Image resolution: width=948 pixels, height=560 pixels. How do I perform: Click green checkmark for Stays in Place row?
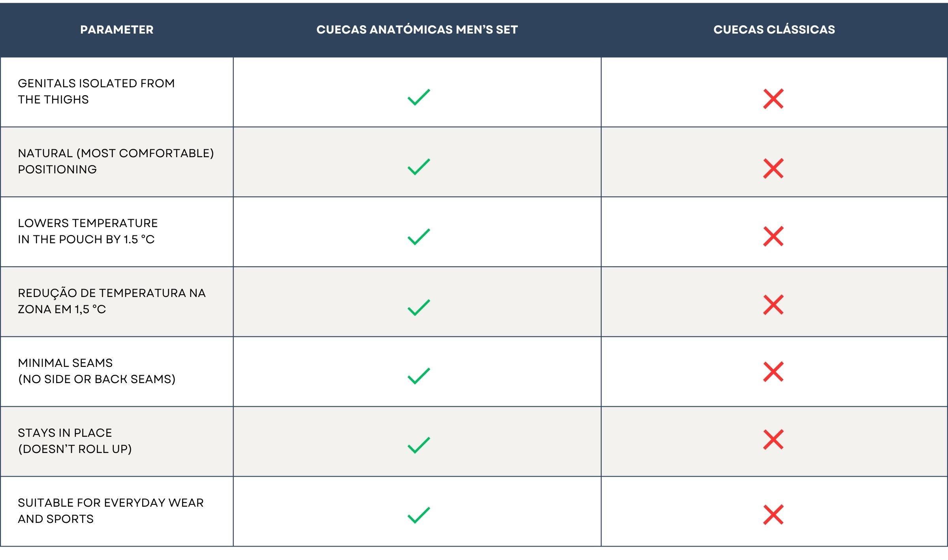point(418,445)
